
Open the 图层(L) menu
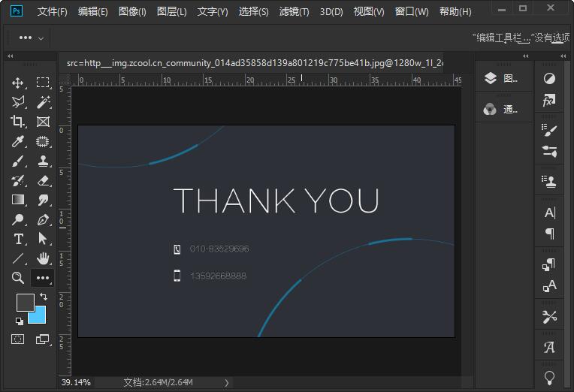point(172,12)
